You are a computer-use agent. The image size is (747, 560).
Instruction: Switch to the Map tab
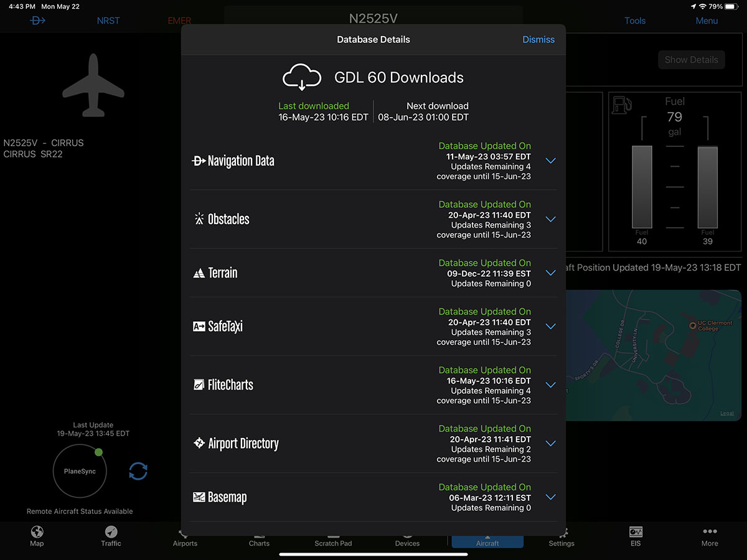click(x=37, y=536)
